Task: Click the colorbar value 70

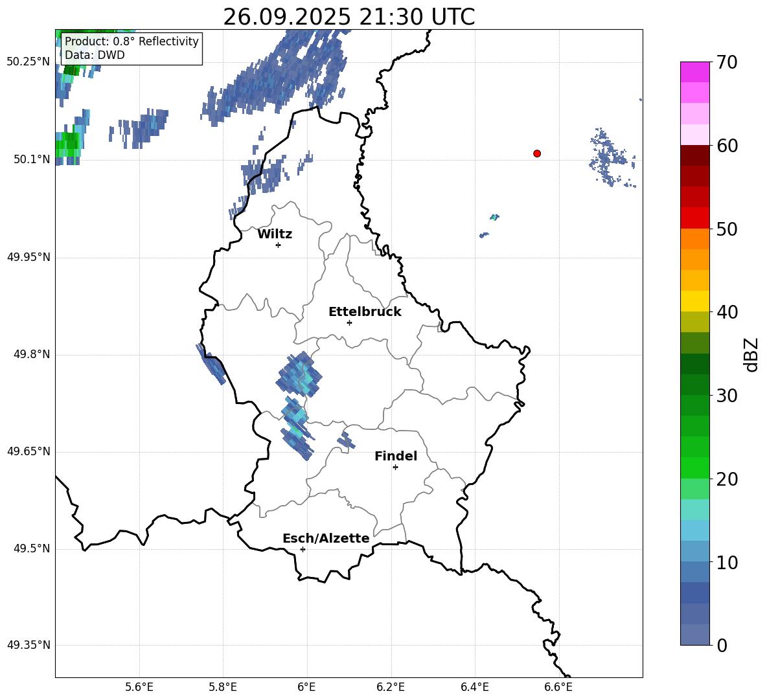Action: 727,62
